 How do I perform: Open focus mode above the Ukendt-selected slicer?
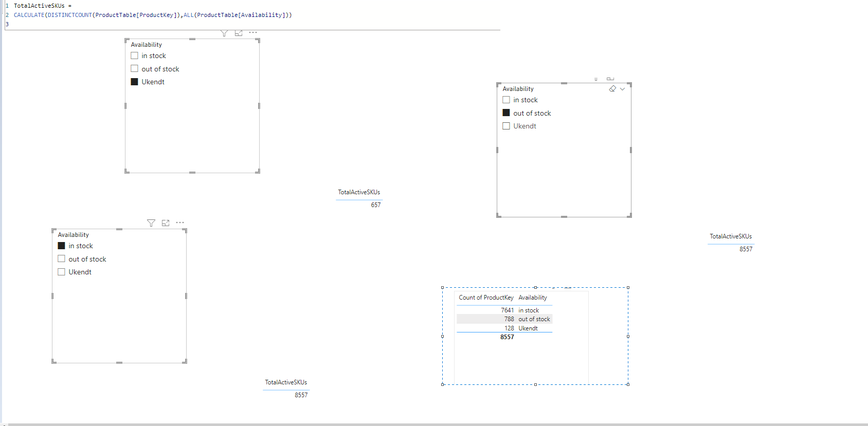coord(239,33)
